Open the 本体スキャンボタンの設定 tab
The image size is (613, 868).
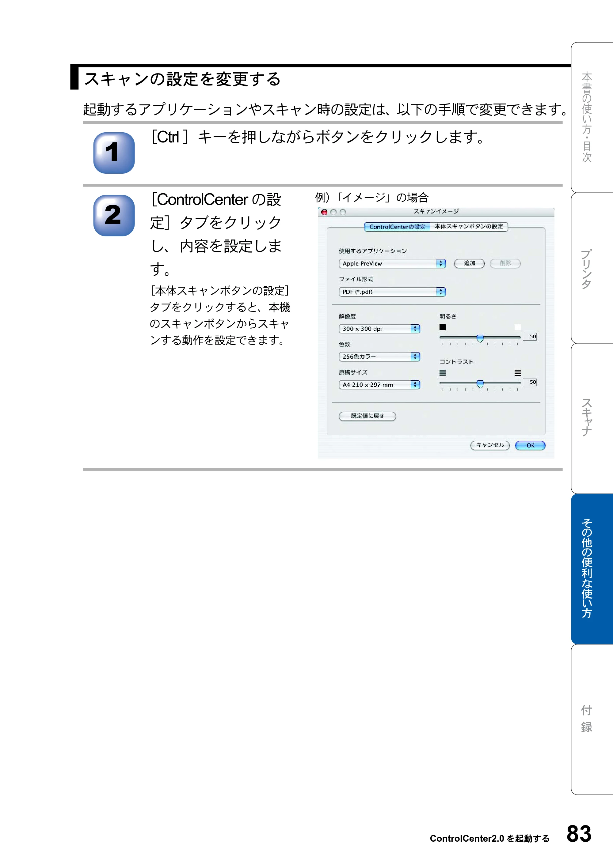[469, 226]
